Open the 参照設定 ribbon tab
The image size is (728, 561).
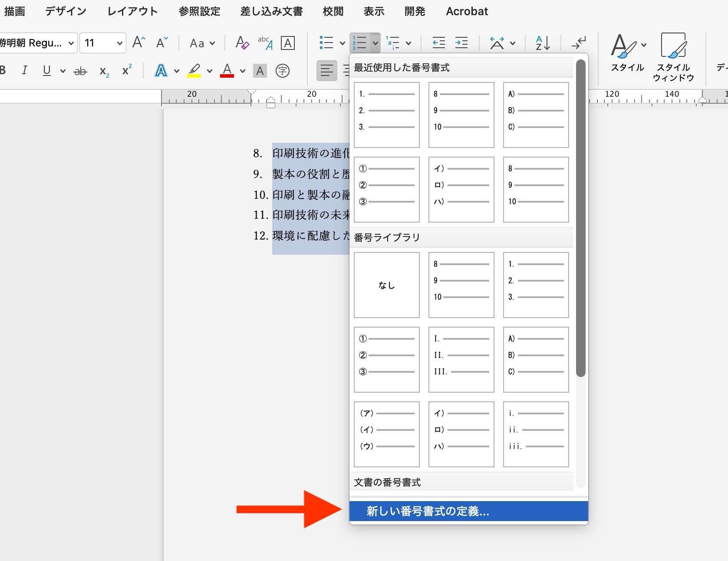[x=200, y=11]
